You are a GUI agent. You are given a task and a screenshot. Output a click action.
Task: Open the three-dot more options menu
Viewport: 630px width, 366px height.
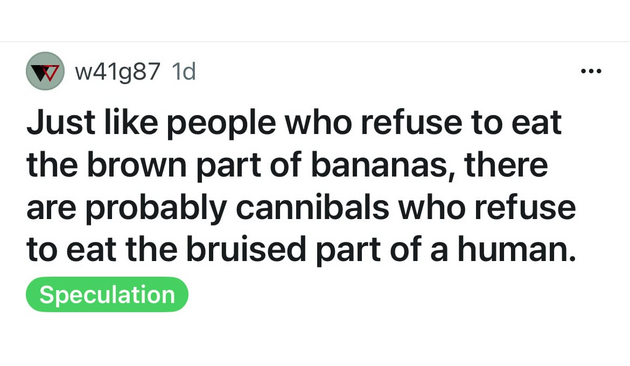[591, 71]
